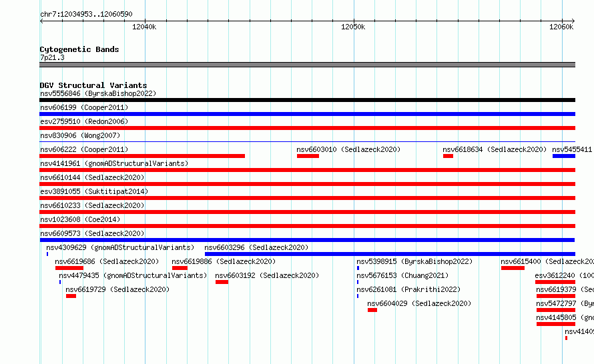Click the nsv5472797 red segment

click(x=556, y=310)
